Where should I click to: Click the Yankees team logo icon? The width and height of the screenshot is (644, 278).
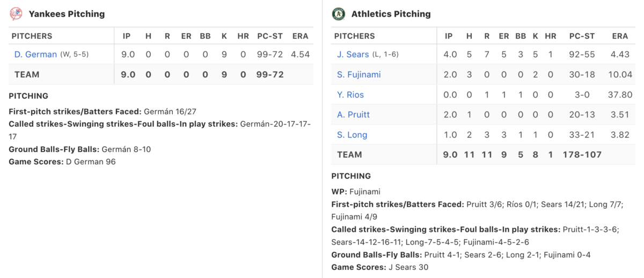coord(16,13)
